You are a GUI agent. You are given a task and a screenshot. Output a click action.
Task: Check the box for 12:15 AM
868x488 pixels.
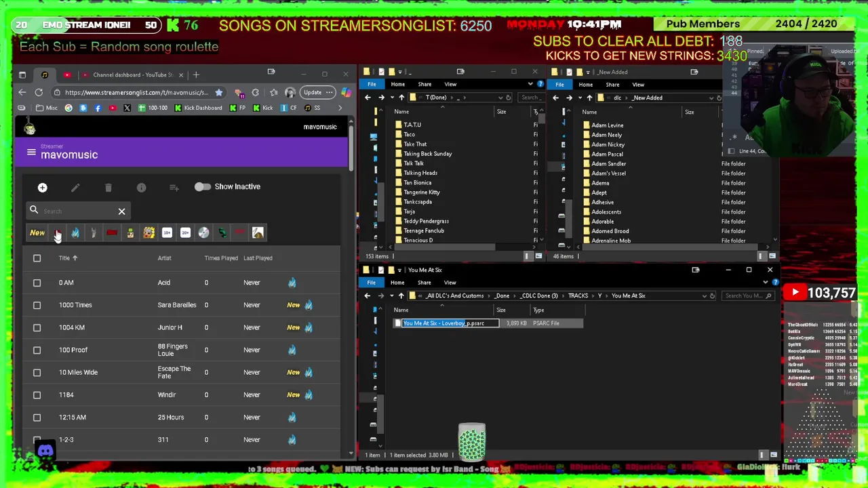pos(37,418)
